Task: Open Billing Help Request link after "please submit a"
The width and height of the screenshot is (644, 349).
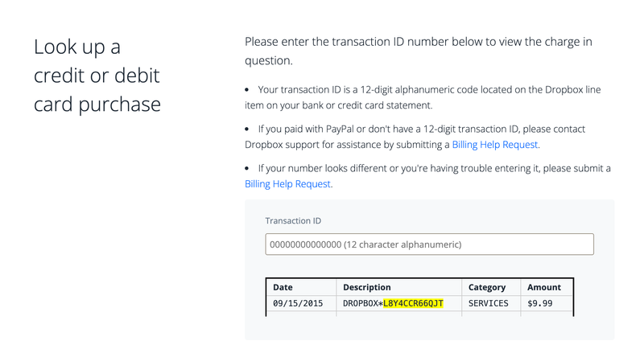Action: [287, 184]
